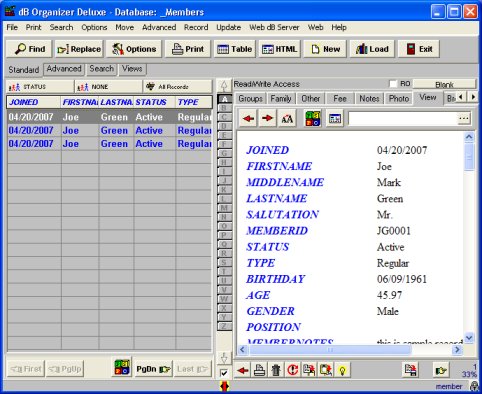Click the red double arrow splitter icon
The image size is (482, 394).
pos(225,386)
